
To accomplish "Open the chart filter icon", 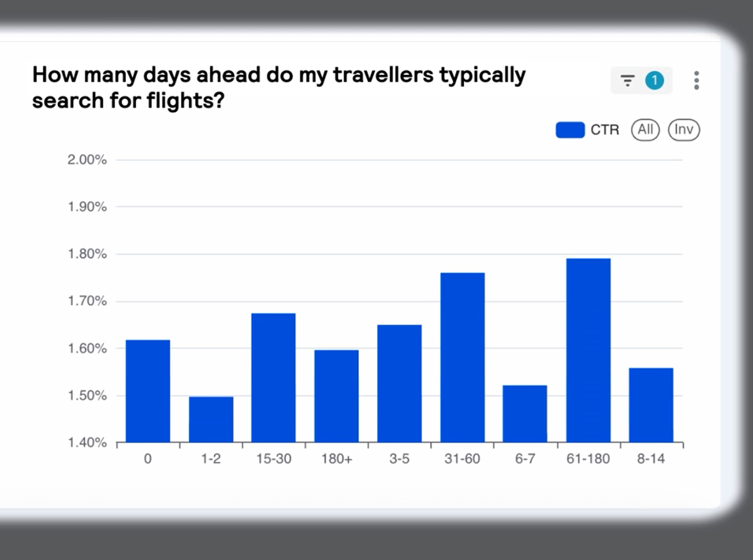I will point(627,81).
